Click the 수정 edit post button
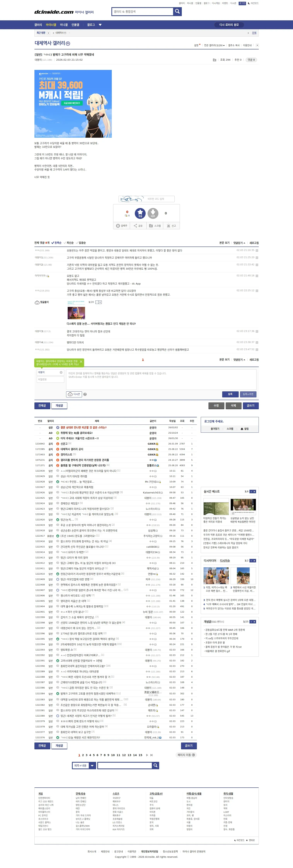293x868 pixels. (216, 406)
